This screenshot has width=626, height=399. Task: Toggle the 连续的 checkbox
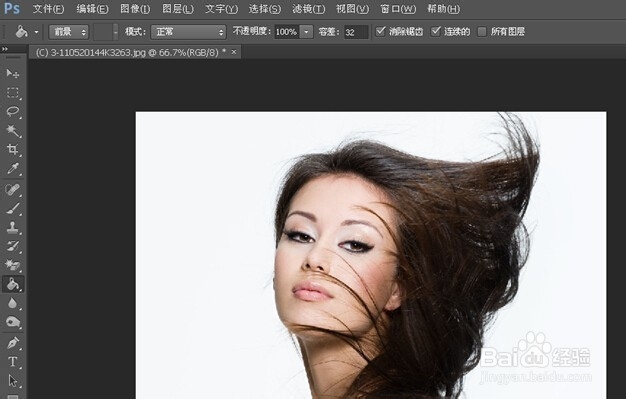pyautogui.click(x=436, y=31)
